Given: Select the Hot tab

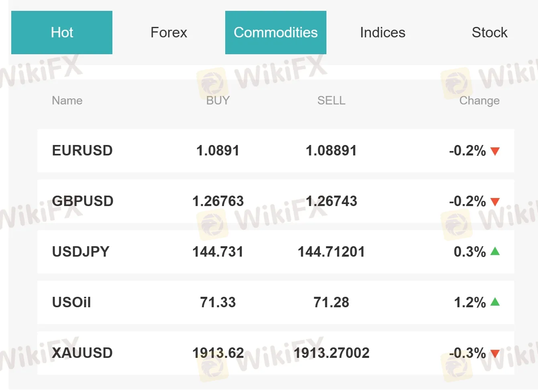Looking at the screenshot, I should click(x=62, y=33).
